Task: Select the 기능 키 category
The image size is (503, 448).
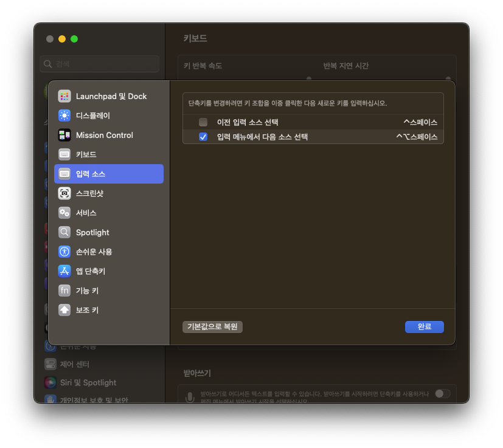Action: point(109,291)
